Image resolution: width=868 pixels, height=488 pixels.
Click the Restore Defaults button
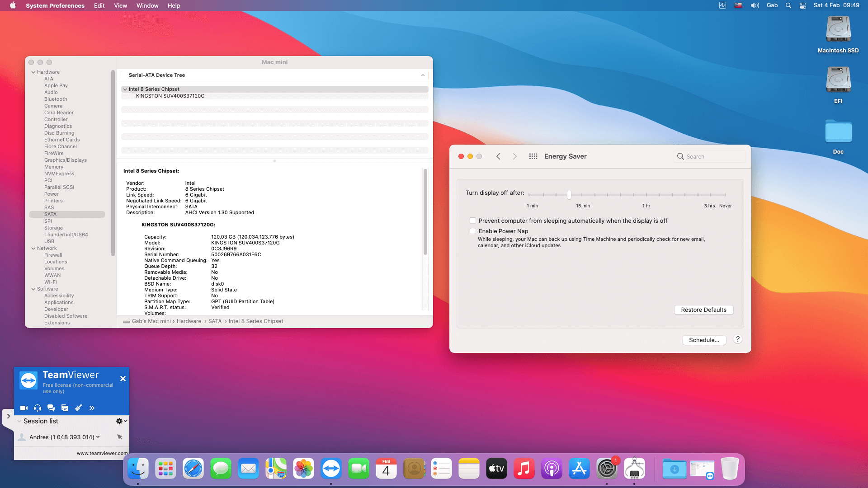pyautogui.click(x=703, y=310)
